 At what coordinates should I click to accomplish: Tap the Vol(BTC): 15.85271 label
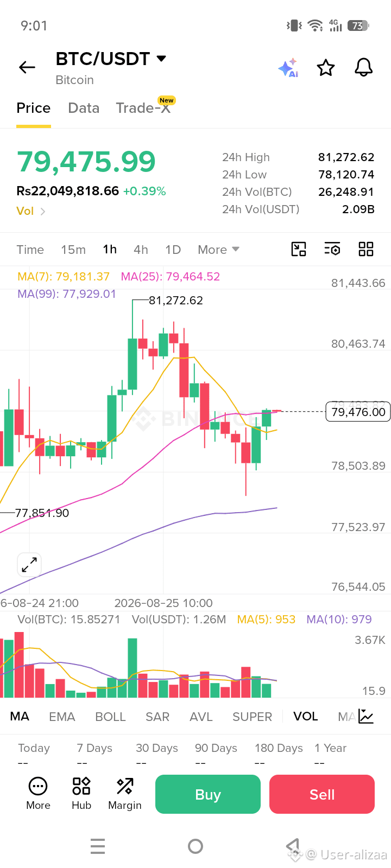[x=69, y=620]
